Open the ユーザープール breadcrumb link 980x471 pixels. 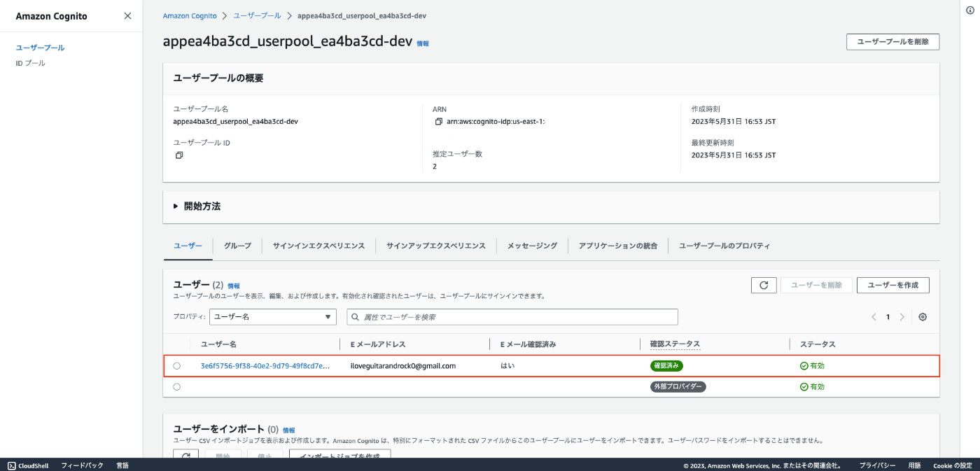pyautogui.click(x=255, y=15)
